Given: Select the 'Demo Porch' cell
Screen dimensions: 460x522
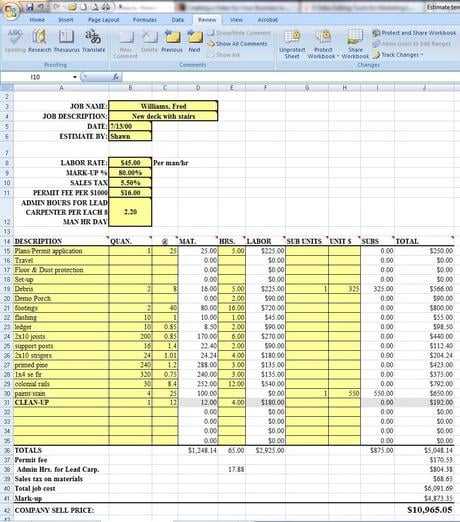Looking at the screenshot, I should click(61, 298).
